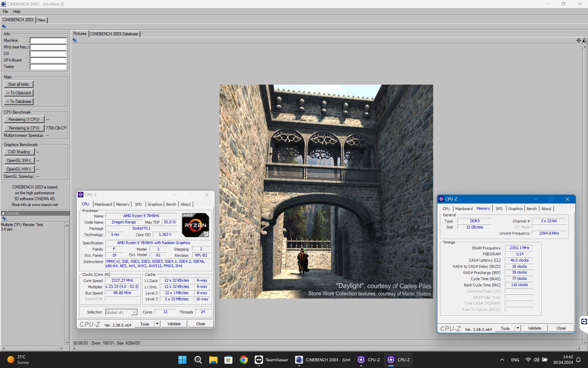Viewport: 588px width, 368px height.
Task: Open the Tools dropdown arrow in Memory CPU-Z
Action: (x=518, y=328)
